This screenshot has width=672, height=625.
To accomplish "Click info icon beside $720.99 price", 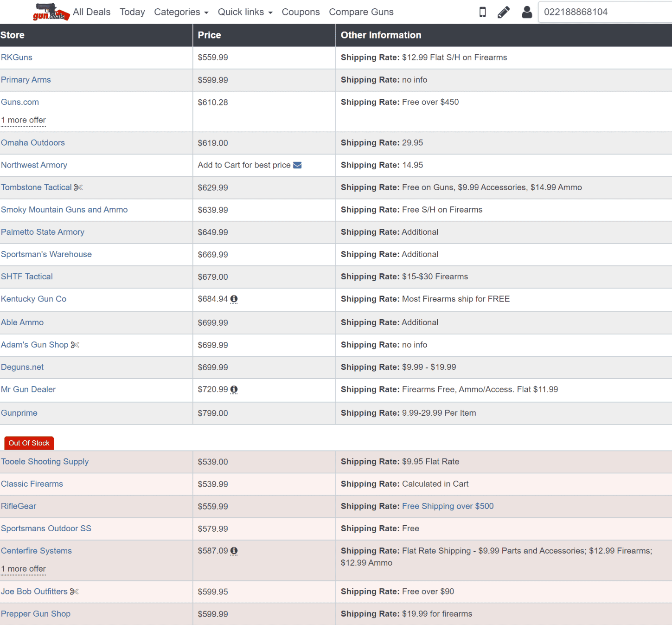I will [x=234, y=389].
